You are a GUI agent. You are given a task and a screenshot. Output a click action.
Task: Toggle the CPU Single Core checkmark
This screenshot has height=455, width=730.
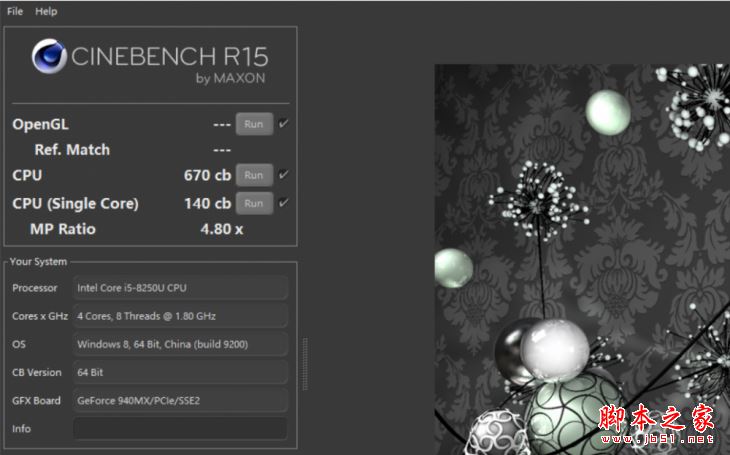pos(283,203)
